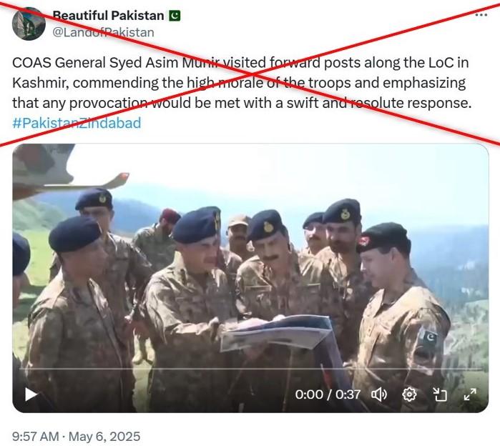Image resolution: width=500 pixels, height=448 pixels.
Task: Click the May 6, 2025 date text
Action: tap(104, 437)
